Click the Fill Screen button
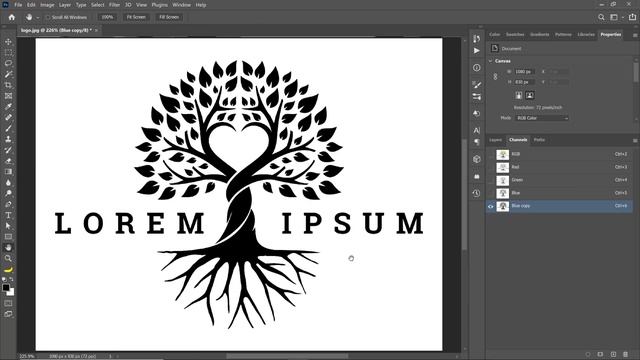 [169, 17]
